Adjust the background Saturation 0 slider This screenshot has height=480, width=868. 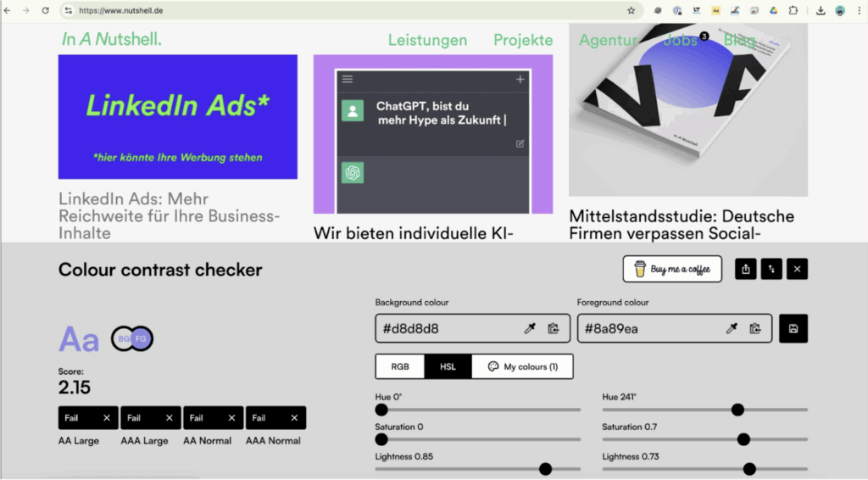point(478,439)
